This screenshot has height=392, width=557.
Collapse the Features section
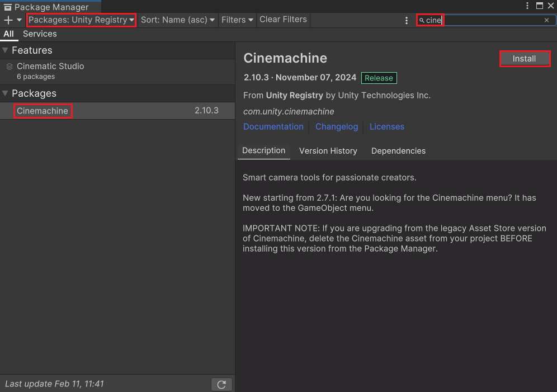pos(5,50)
